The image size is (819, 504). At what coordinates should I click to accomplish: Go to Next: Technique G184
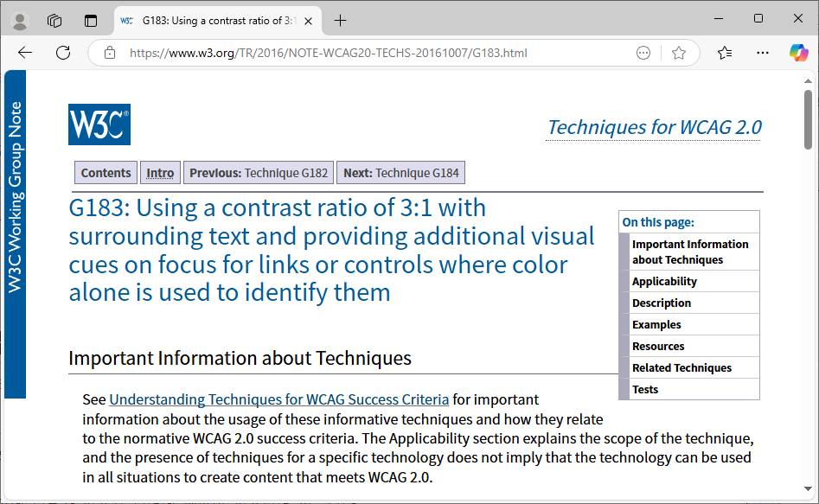[x=401, y=173]
